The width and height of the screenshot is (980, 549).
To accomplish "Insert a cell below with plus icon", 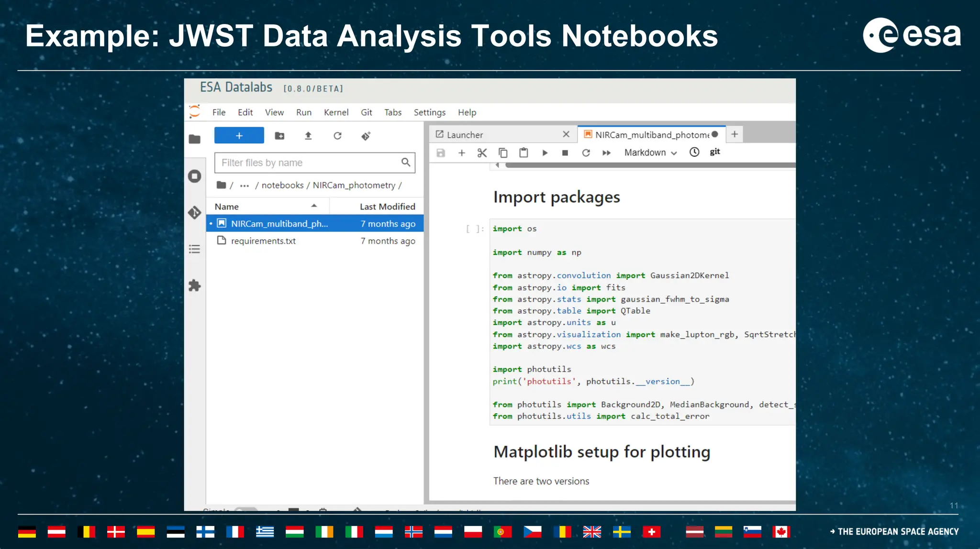I will point(461,153).
